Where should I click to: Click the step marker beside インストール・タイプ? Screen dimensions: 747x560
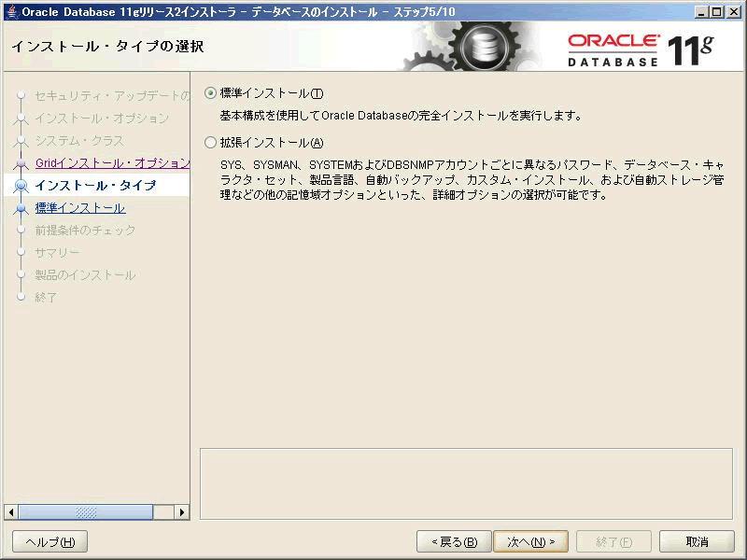point(21,186)
